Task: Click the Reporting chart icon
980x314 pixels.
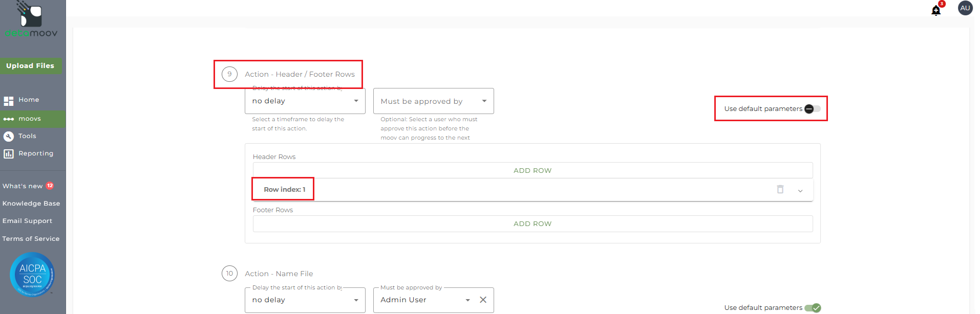Action: [x=9, y=153]
